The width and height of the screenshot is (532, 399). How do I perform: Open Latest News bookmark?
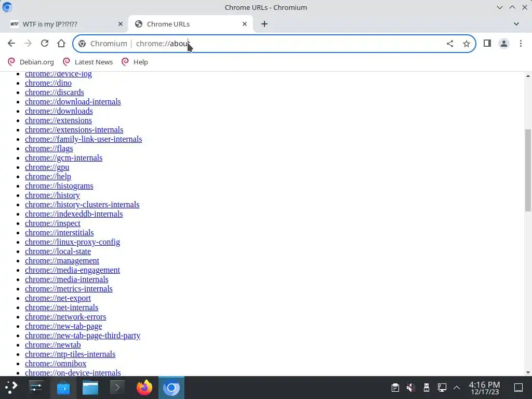[88, 62]
